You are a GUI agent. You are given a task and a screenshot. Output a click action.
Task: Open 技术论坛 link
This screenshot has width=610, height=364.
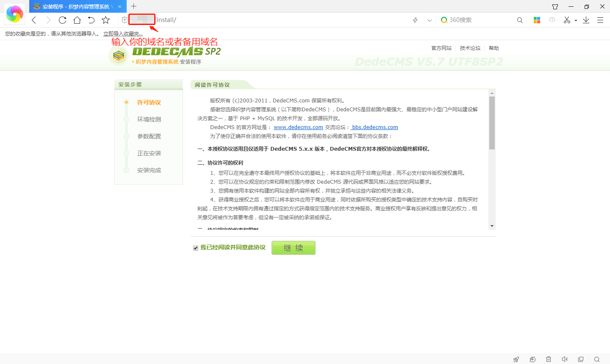(470, 48)
